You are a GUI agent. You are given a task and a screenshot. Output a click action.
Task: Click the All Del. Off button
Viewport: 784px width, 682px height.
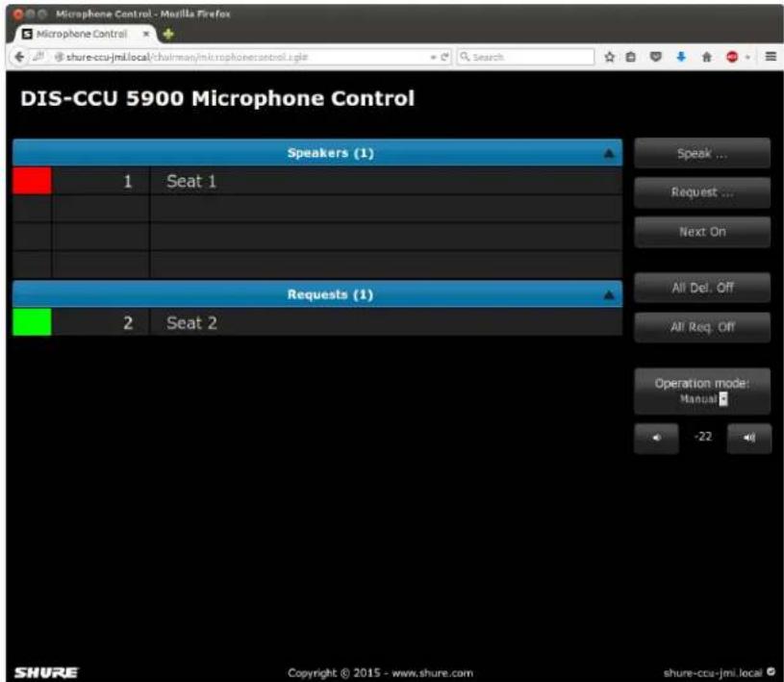click(x=702, y=288)
